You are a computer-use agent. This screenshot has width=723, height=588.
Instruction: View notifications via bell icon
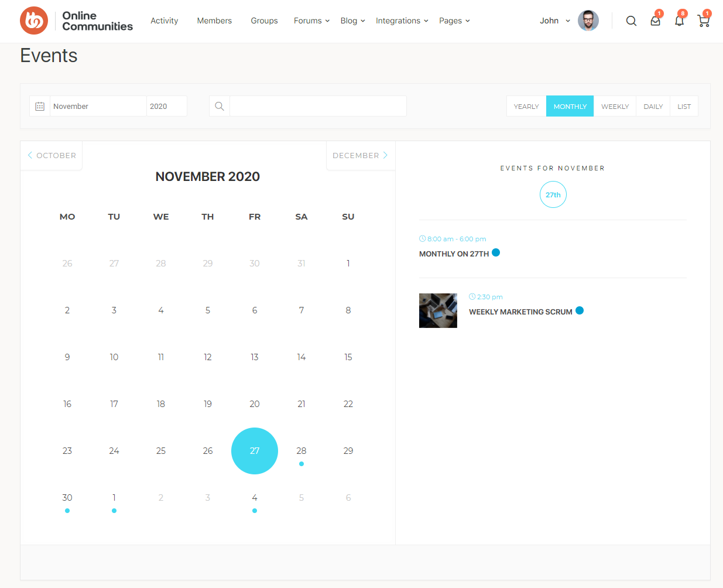[679, 20]
